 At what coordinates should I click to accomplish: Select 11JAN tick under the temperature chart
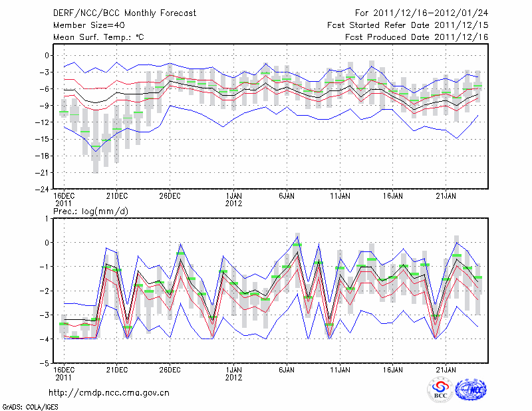coord(339,196)
